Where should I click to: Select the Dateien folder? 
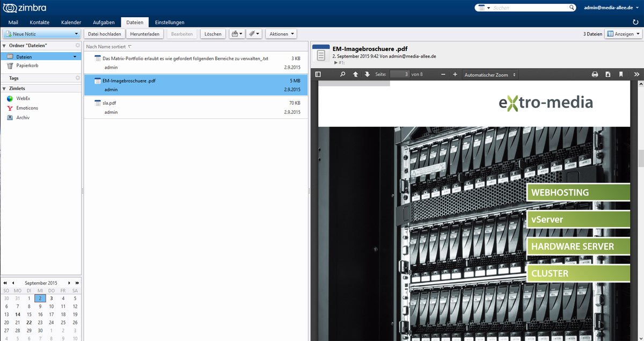click(41, 56)
